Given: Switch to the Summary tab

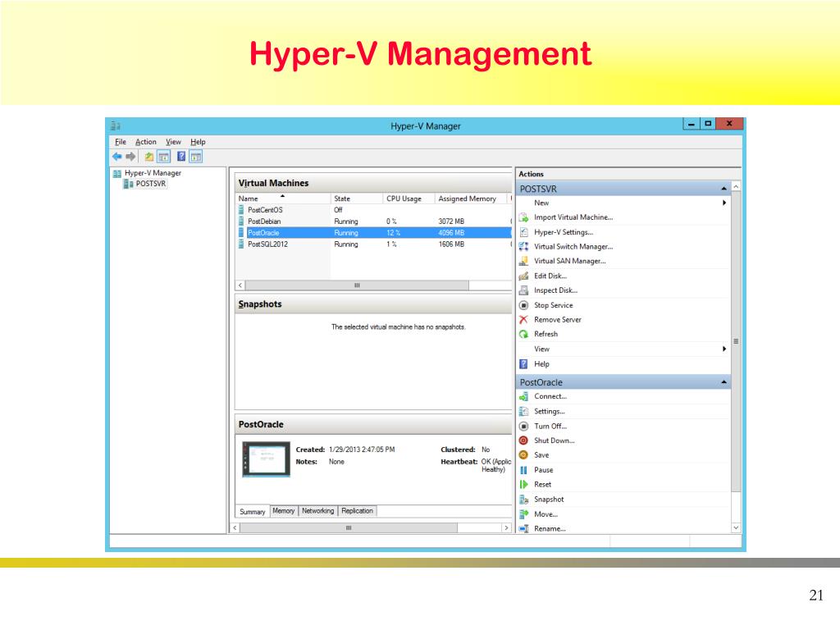Looking at the screenshot, I should coord(253,512).
